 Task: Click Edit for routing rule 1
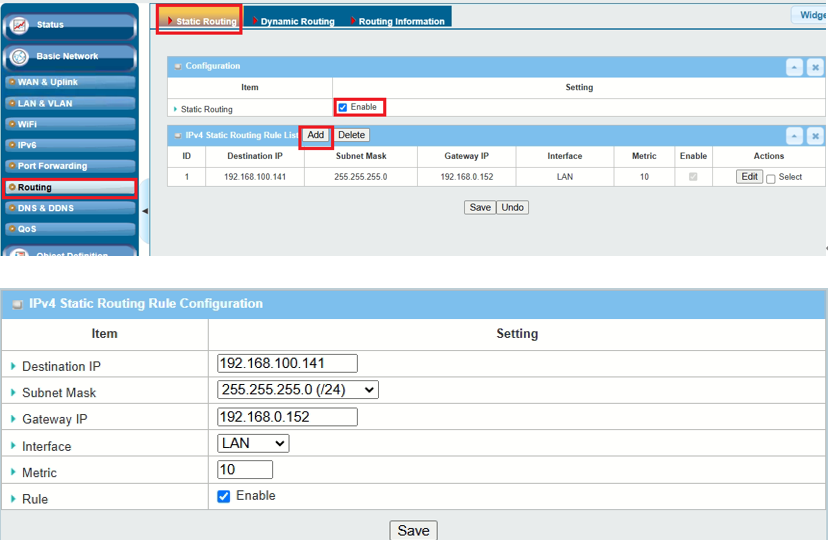pyautogui.click(x=749, y=177)
